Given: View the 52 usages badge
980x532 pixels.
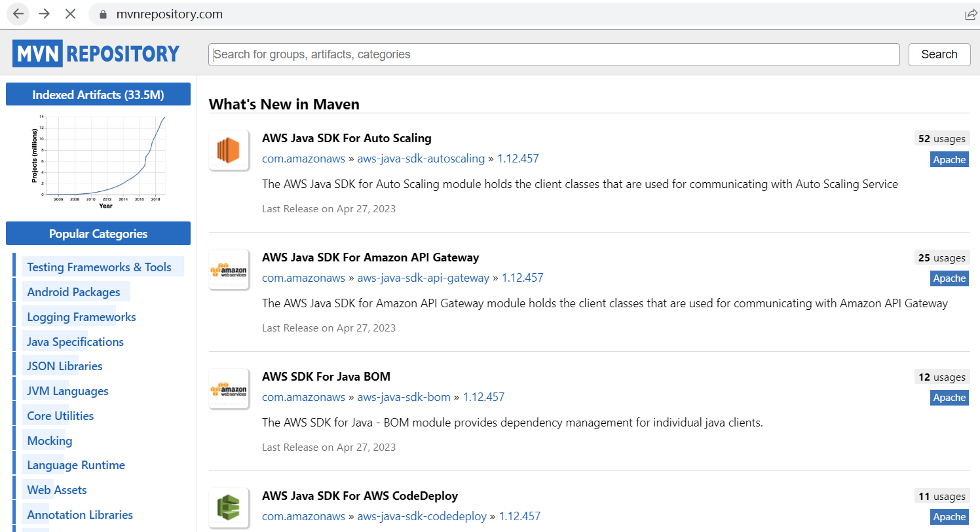Looking at the screenshot, I should [942, 138].
